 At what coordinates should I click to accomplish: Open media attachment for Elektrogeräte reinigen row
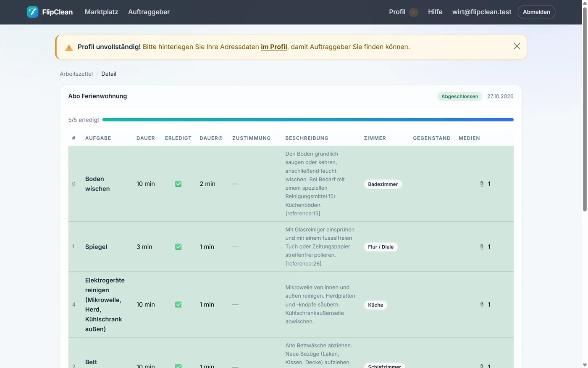point(485,304)
